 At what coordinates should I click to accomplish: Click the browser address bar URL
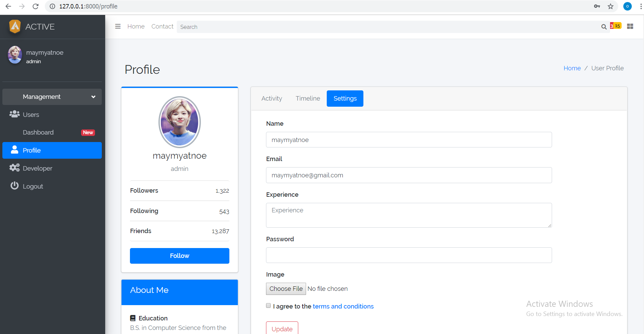point(88,6)
